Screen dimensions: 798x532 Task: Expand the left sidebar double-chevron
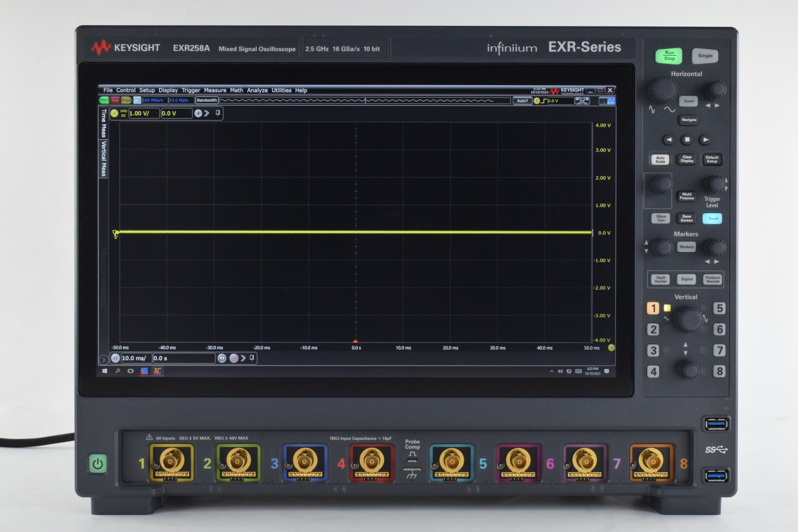point(104,358)
